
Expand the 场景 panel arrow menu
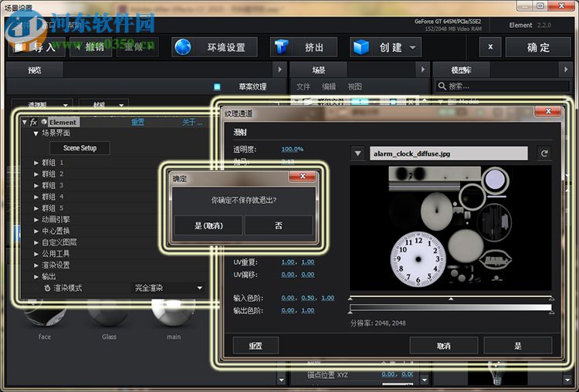423,69
